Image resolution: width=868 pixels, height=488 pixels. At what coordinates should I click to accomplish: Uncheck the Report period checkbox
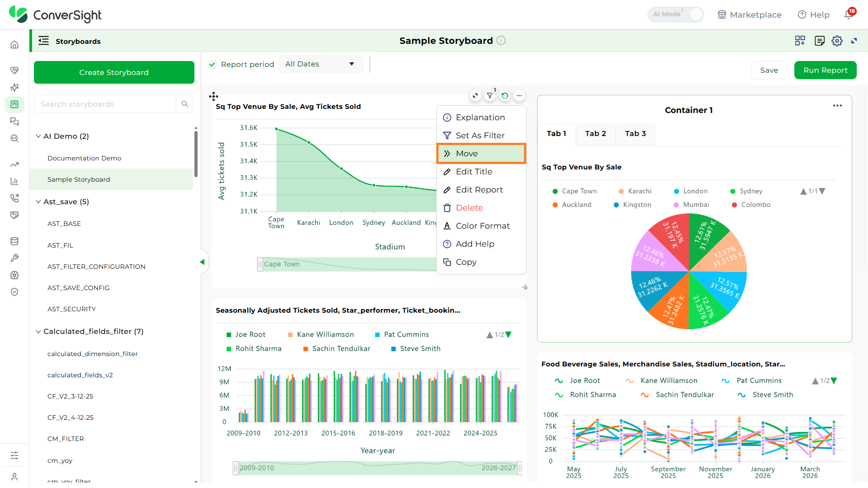coord(212,64)
